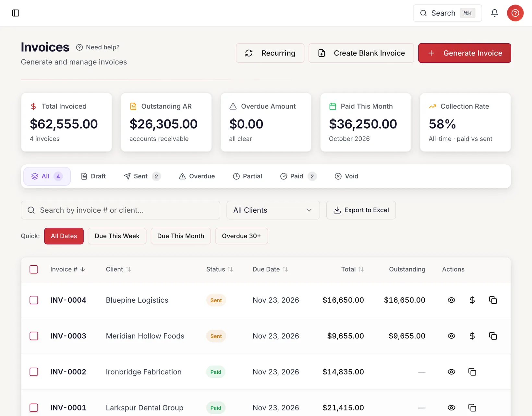Sort table by Due Date column
Viewport: 532px width, 416px height.
[x=285, y=270]
